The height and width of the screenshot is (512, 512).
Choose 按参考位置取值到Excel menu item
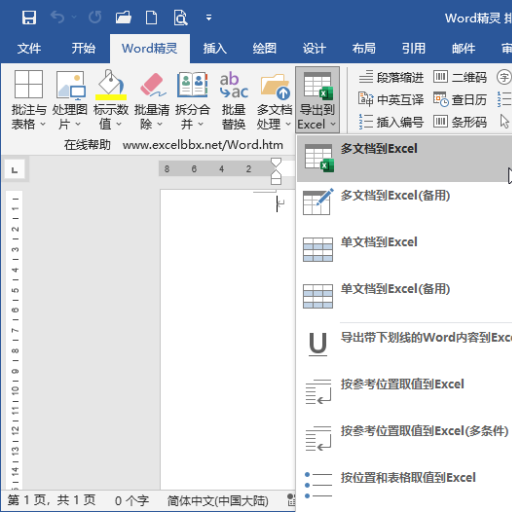[404, 391]
